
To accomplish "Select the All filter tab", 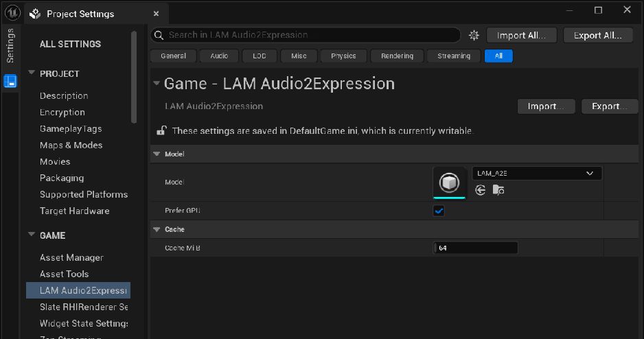I will pos(498,56).
